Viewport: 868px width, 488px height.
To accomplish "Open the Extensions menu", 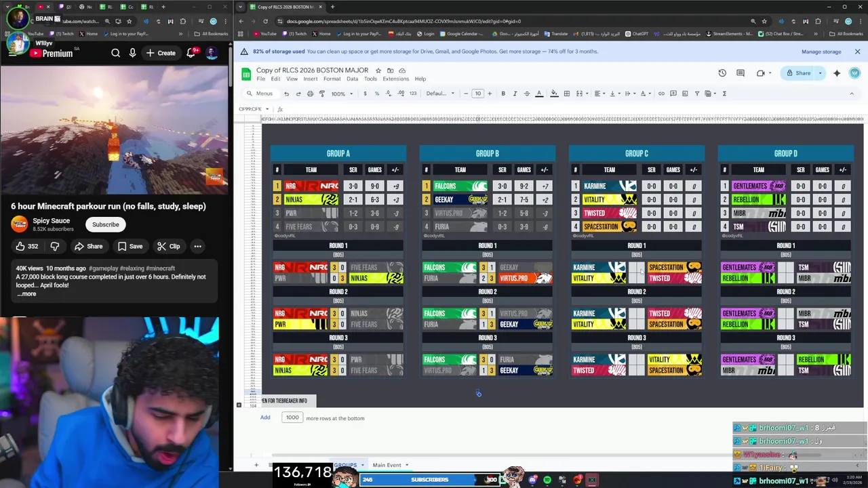I will [x=395, y=79].
